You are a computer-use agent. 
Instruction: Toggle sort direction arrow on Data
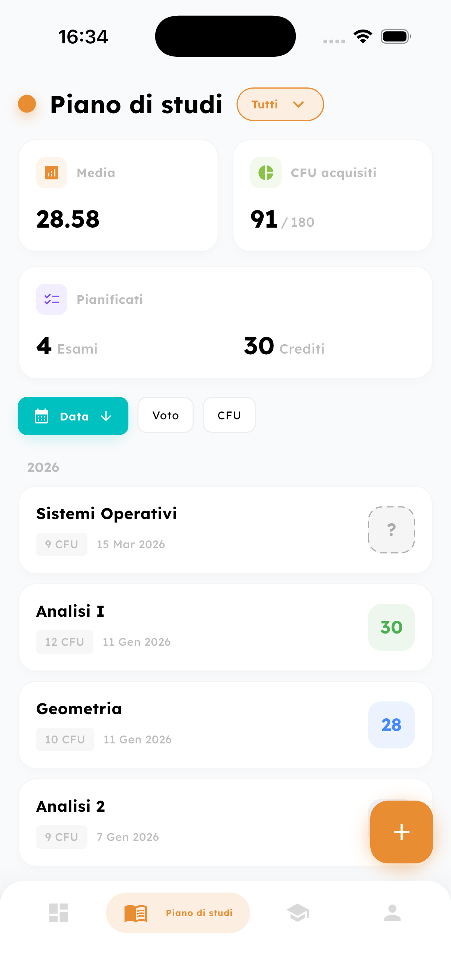106,416
